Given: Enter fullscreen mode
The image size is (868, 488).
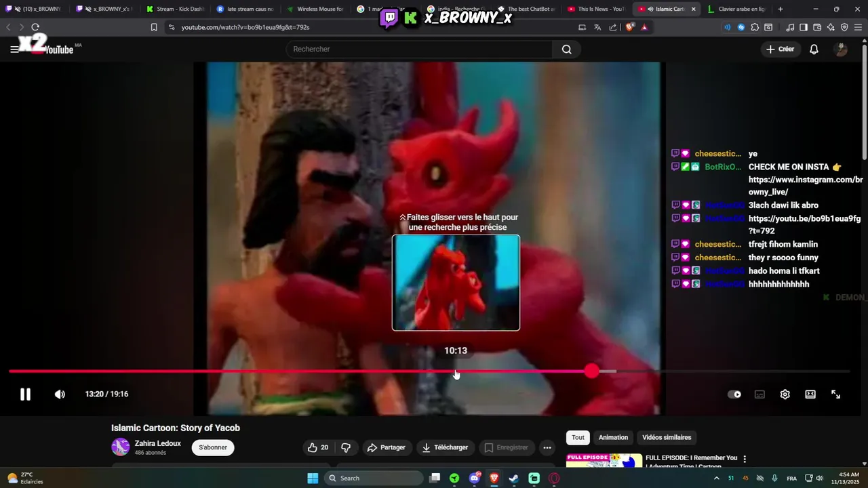Looking at the screenshot, I should click(836, 394).
